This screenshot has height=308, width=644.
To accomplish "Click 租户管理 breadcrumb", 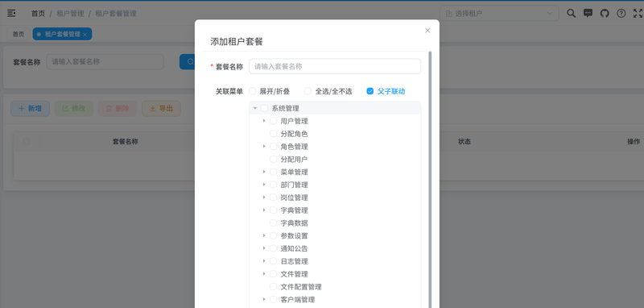I will tap(70, 14).
